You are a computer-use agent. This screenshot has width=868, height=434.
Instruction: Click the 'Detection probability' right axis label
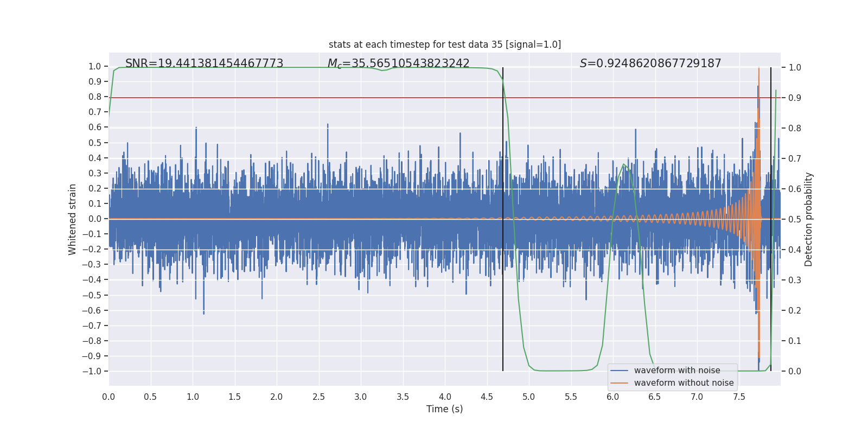(809, 219)
